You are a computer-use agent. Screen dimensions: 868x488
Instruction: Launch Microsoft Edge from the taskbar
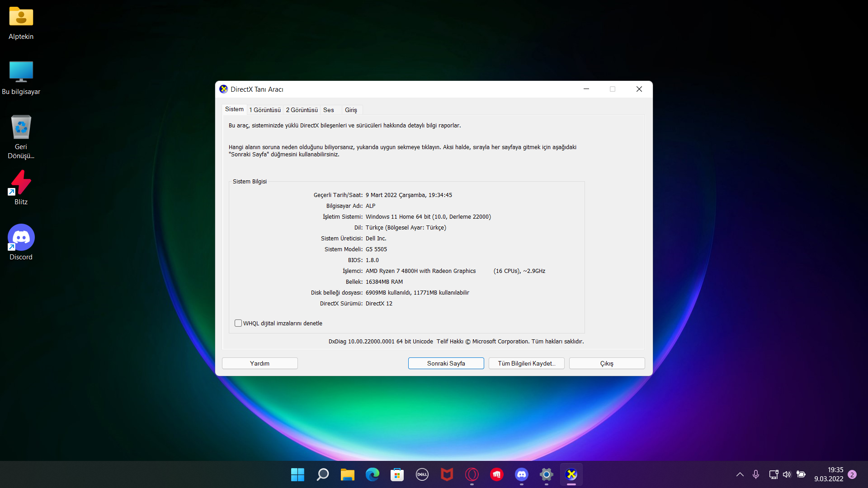pyautogui.click(x=373, y=474)
